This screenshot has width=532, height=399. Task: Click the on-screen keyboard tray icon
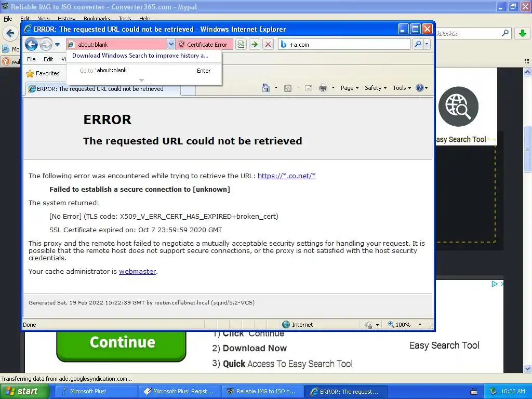click(474, 392)
